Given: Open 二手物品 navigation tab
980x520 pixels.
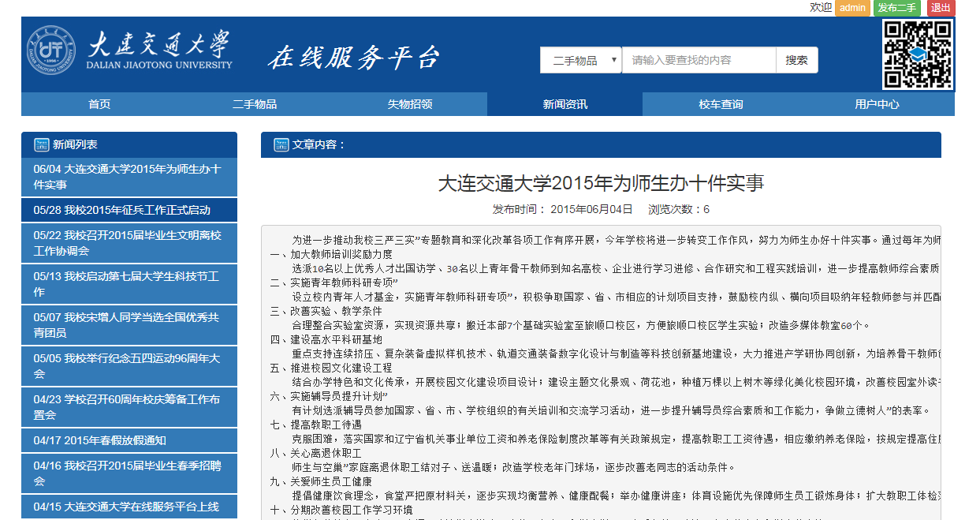Looking at the screenshot, I should click(x=255, y=104).
